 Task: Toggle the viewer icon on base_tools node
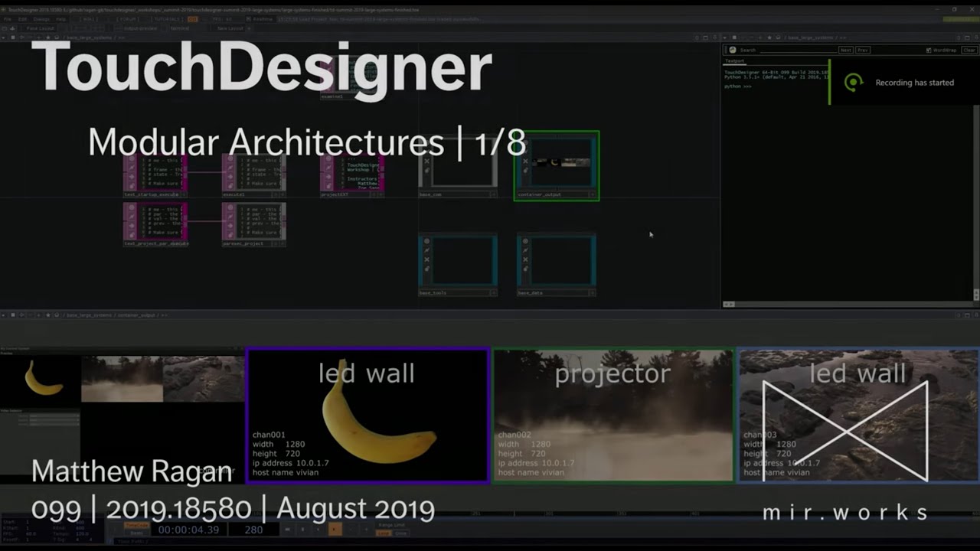[x=427, y=240]
